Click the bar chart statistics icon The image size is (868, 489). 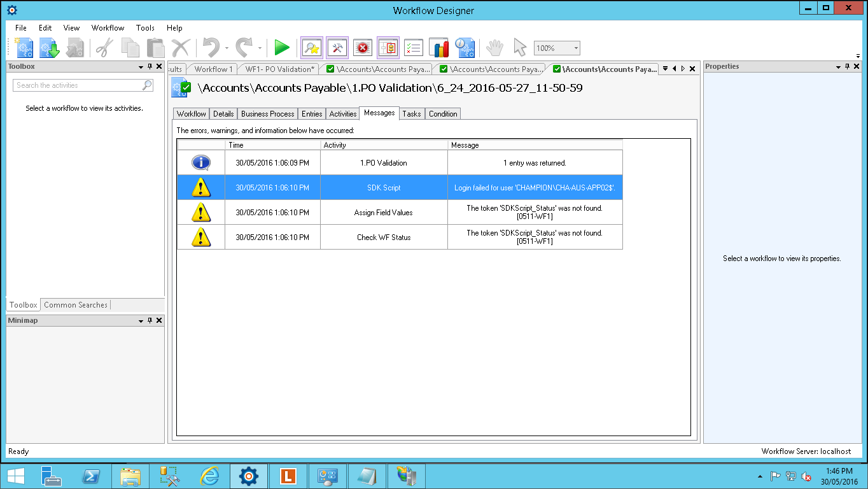point(439,48)
